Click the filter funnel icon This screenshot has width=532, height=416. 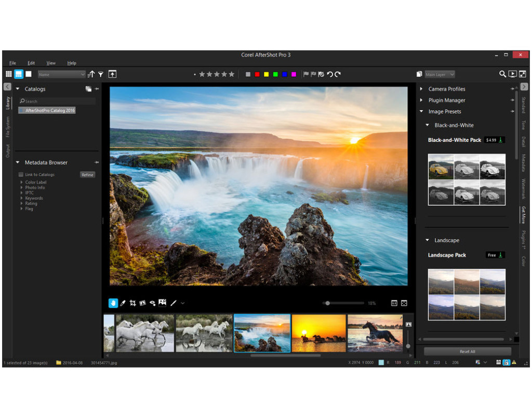[101, 74]
